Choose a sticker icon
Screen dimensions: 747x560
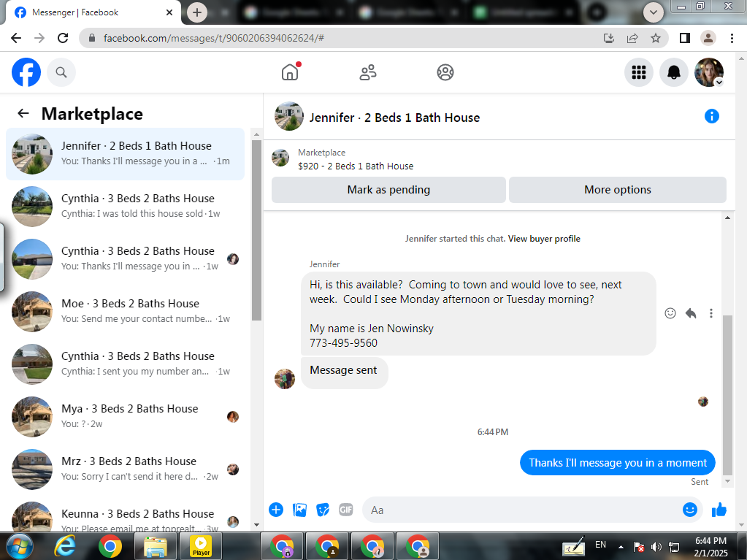[x=323, y=510]
